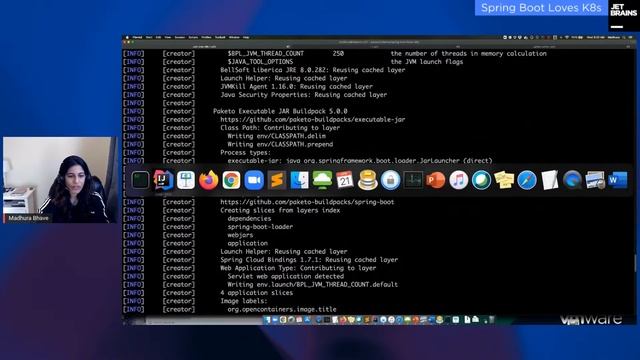Launch QuickTime Player from the Dock
The image size is (640, 360).
(572, 180)
